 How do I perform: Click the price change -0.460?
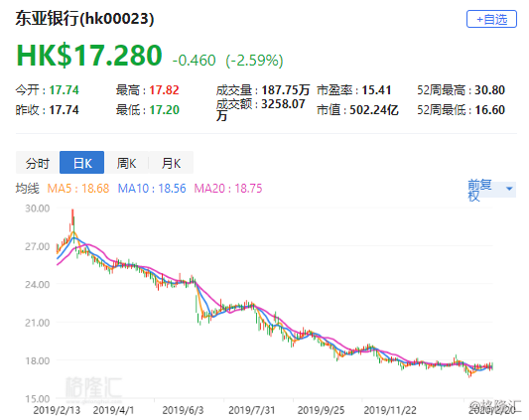click(194, 61)
